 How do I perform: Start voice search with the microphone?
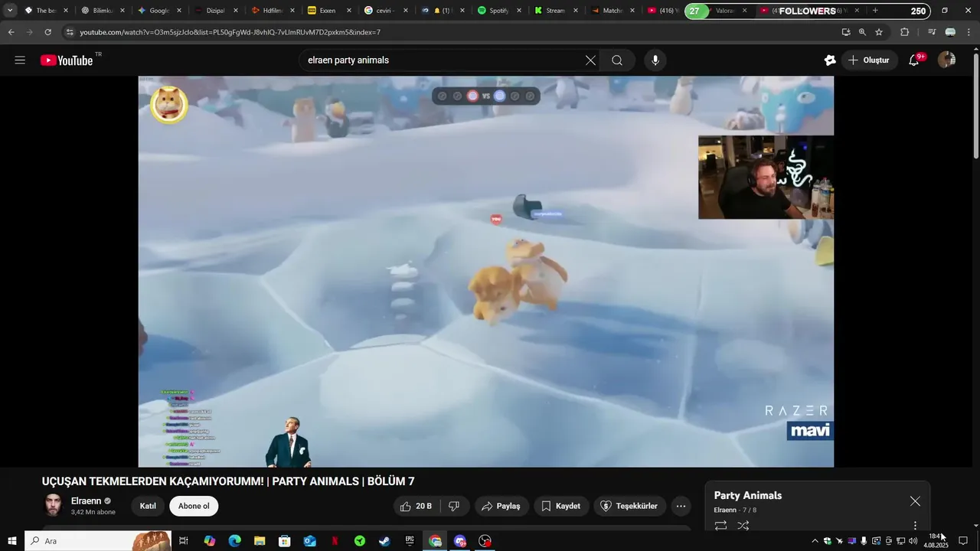click(655, 60)
